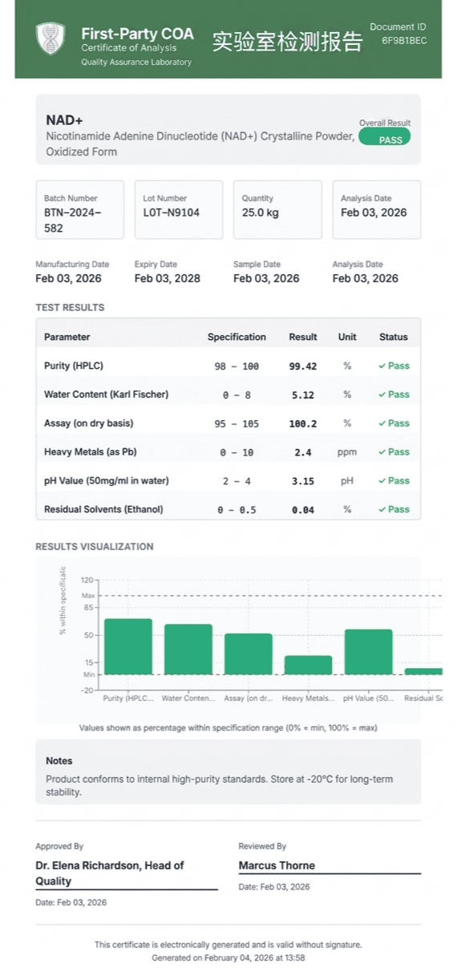Click the Assay pass checkmark
The height and width of the screenshot is (980, 457).
click(382, 423)
